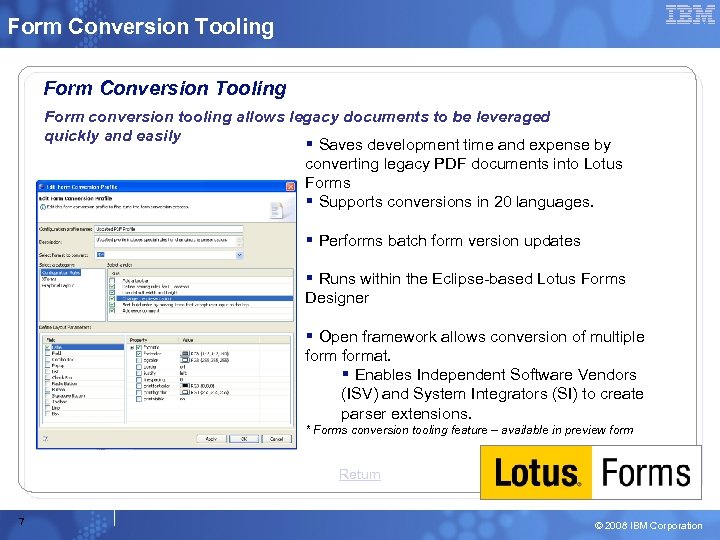Viewport: 720px width, 540px height.
Task: Close the Edit Form Conversion Profile dialog
Action: pos(290,186)
